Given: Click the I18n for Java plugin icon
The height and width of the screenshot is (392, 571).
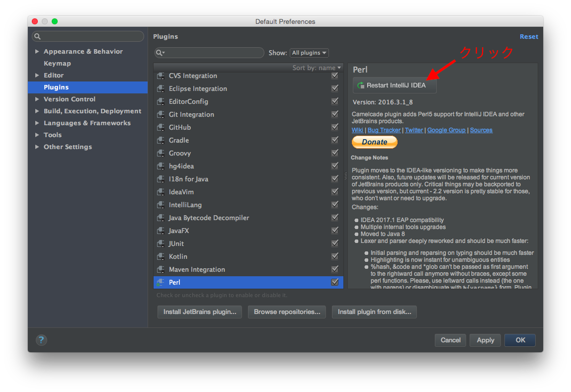Looking at the screenshot, I should tap(161, 179).
